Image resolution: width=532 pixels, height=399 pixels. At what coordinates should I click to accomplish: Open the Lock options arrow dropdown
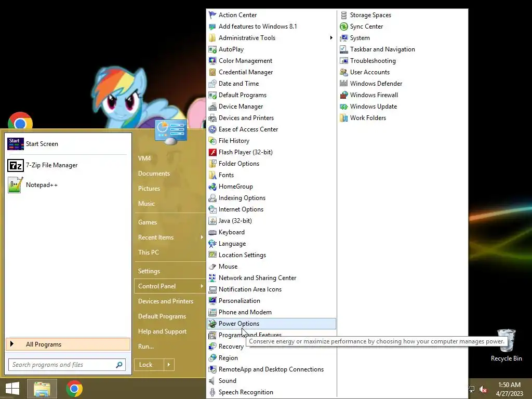pyautogui.click(x=169, y=365)
